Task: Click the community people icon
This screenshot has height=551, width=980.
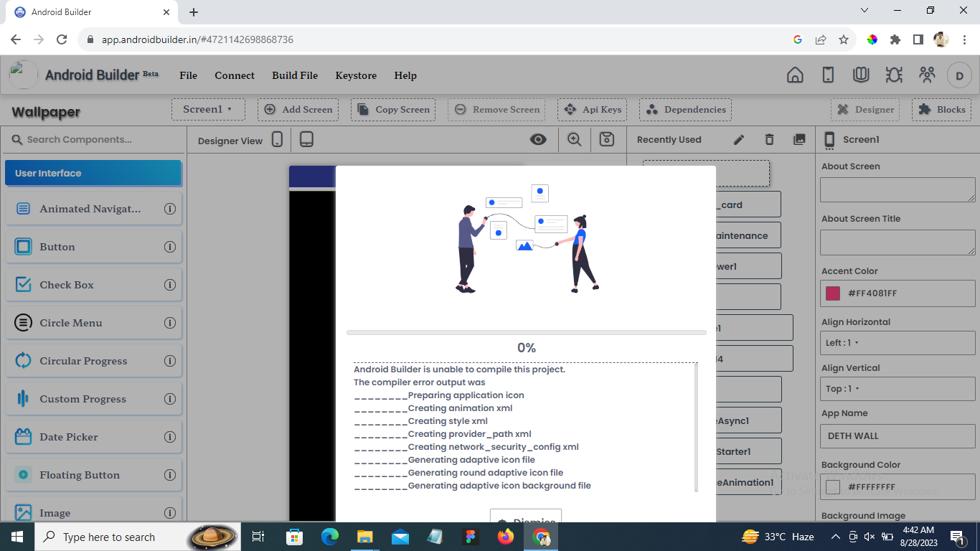Action: [x=927, y=75]
